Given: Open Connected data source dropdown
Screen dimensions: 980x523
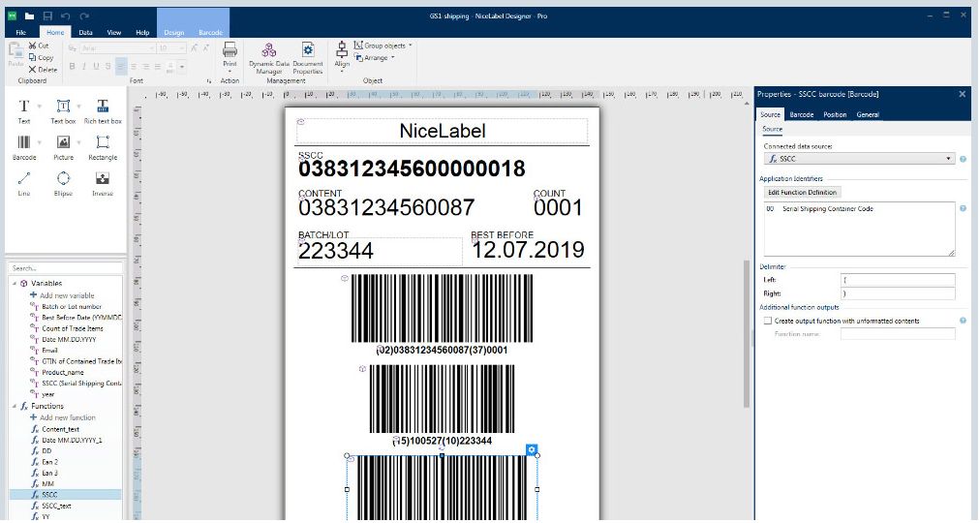Looking at the screenshot, I should 860,159.
